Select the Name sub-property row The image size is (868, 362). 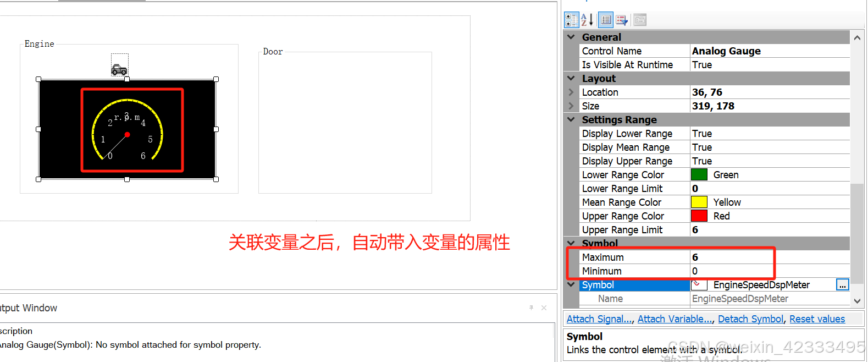pos(714,298)
